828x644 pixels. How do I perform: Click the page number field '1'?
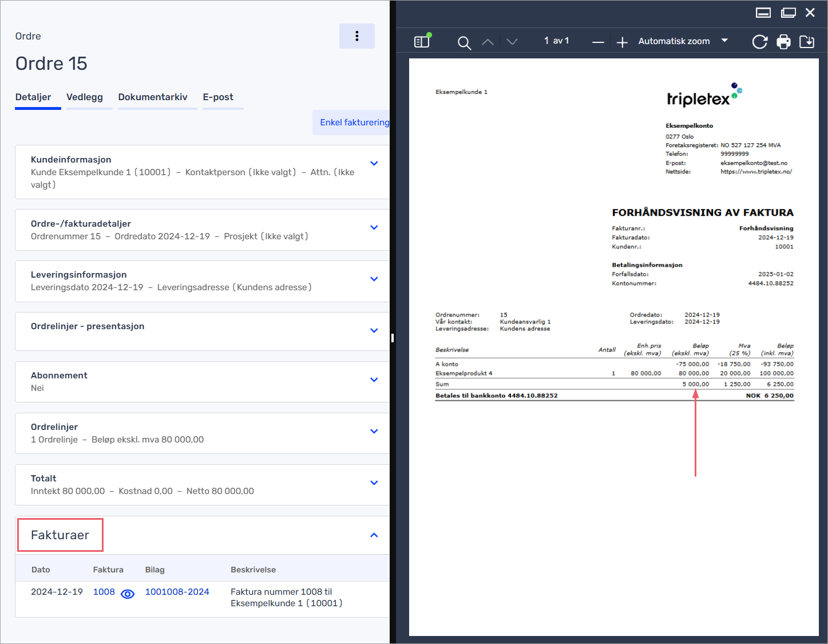point(546,41)
